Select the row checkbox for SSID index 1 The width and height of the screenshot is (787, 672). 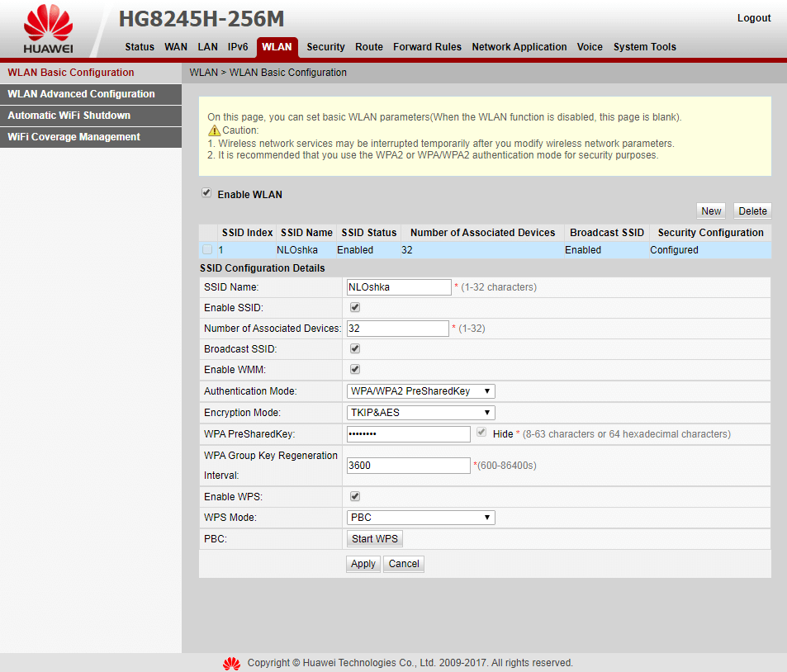[207, 249]
